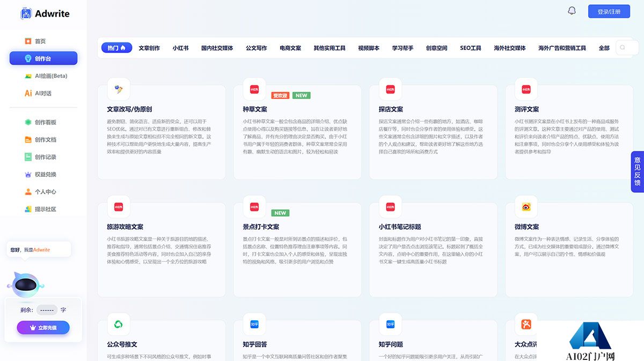
Task: Click the 受欢迎 badge on 种草文案
Action: pyautogui.click(x=280, y=96)
